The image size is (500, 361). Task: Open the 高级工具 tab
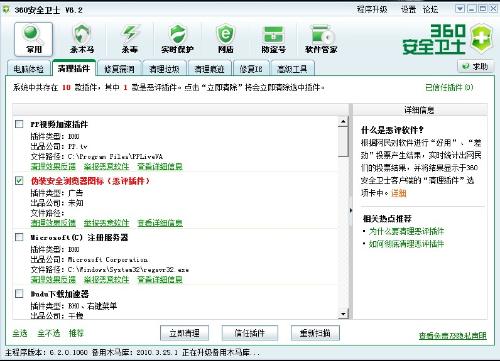(292, 69)
